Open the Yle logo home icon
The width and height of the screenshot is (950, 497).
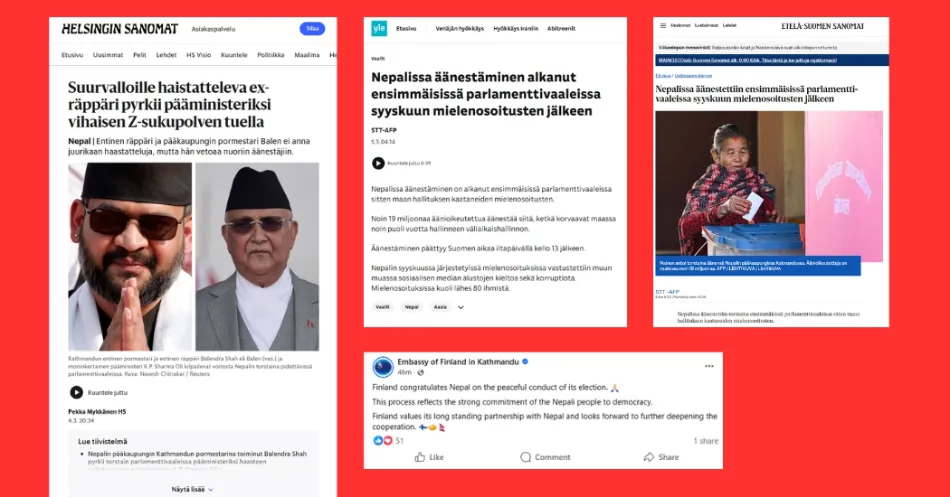pyautogui.click(x=379, y=28)
